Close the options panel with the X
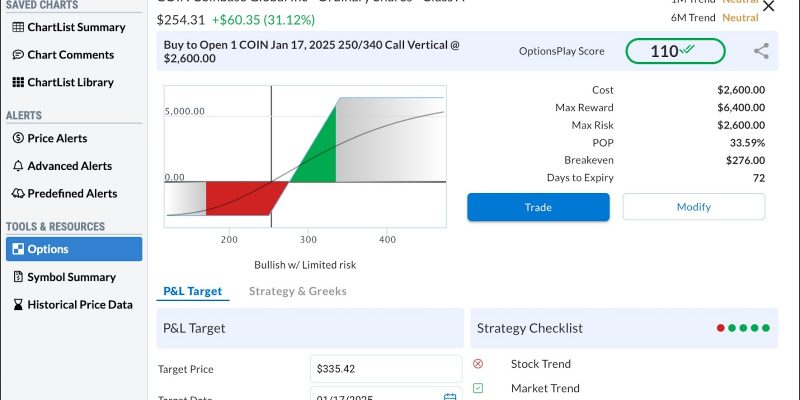800x400 pixels. [x=768, y=6]
